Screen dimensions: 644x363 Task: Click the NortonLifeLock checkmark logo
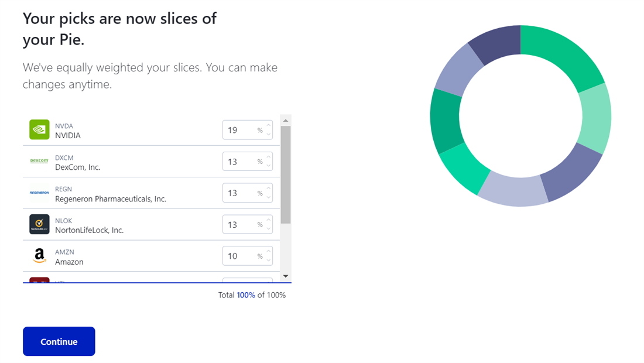pos(39,224)
